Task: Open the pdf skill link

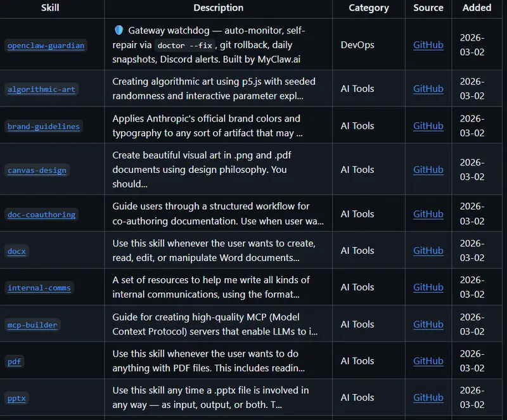Action: click(x=15, y=361)
